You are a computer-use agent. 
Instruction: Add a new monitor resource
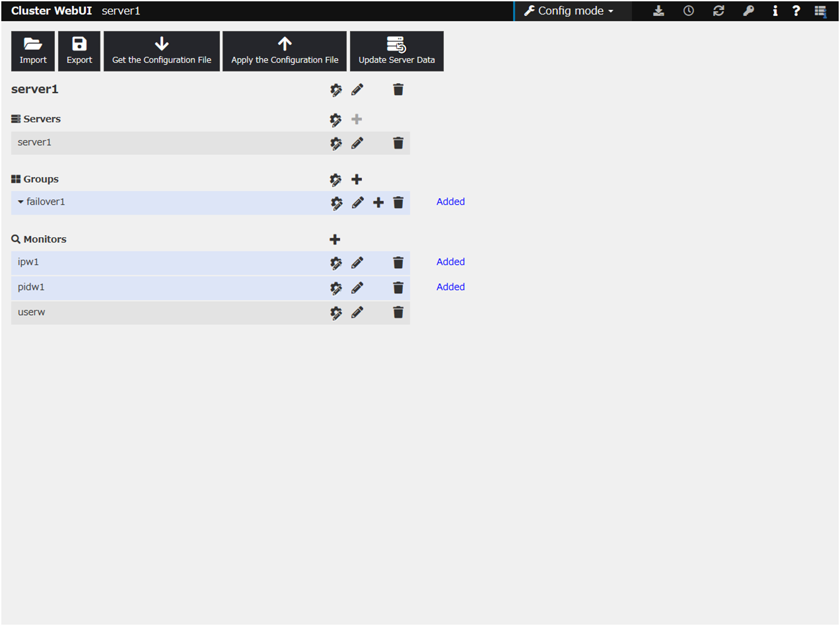[x=335, y=240]
